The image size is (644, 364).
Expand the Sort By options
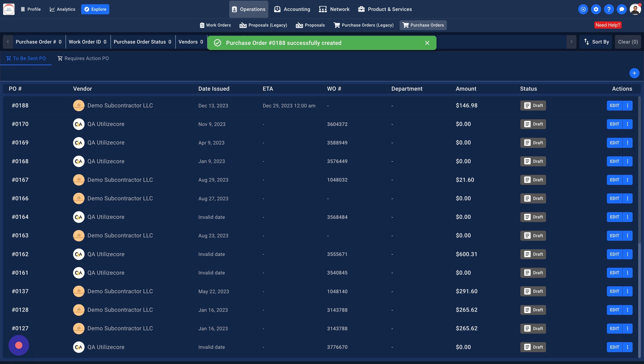596,42
